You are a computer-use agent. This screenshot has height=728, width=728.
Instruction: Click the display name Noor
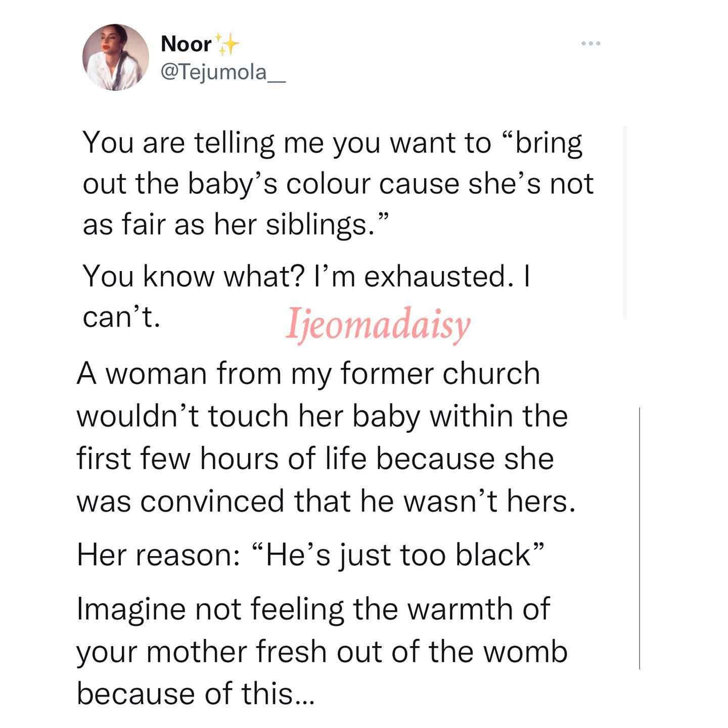click(x=186, y=44)
